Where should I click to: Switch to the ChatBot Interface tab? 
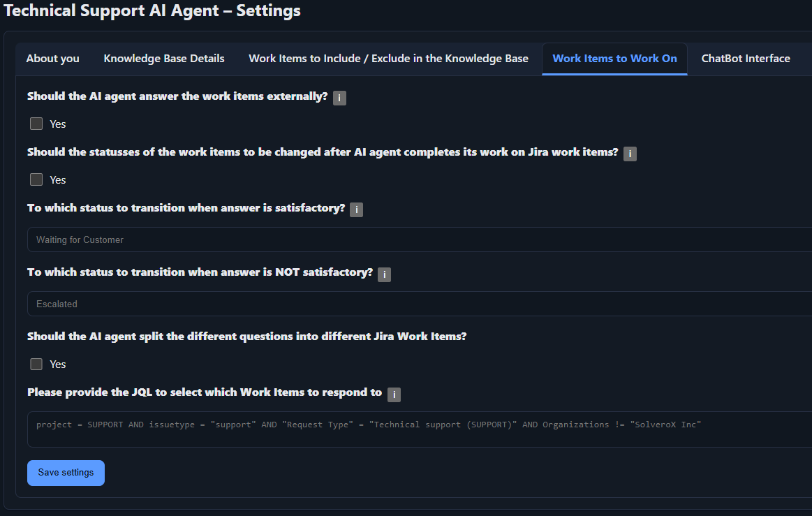point(746,59)
